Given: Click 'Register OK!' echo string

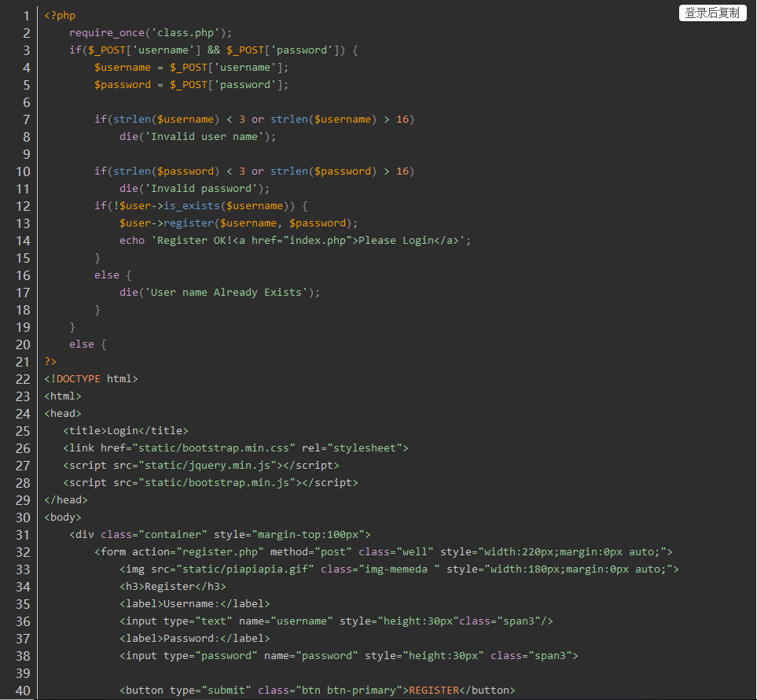Looking at the screenshot, I should [x=195, y=241].
